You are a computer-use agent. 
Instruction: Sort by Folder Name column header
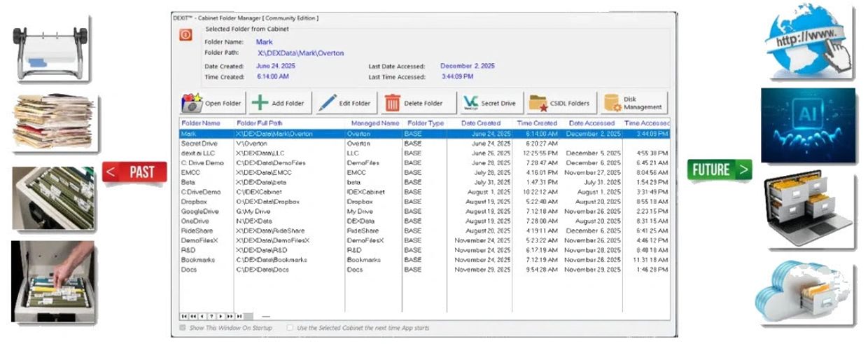point(200,123)
